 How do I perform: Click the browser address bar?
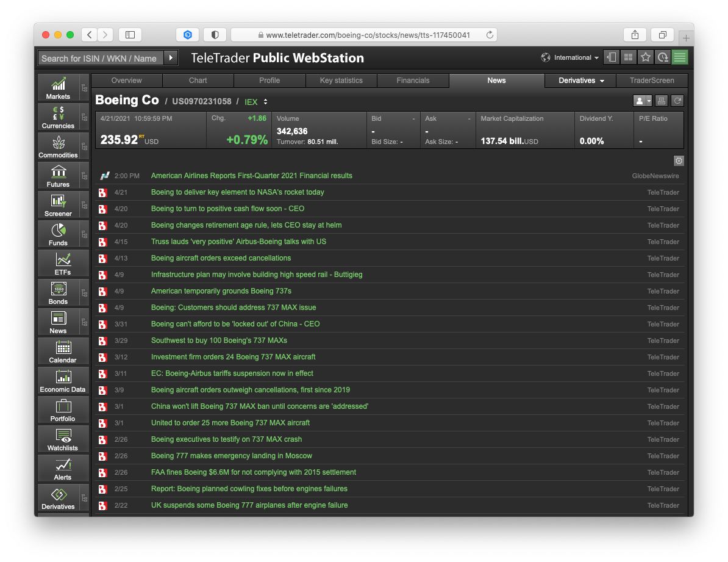(363, 35)
